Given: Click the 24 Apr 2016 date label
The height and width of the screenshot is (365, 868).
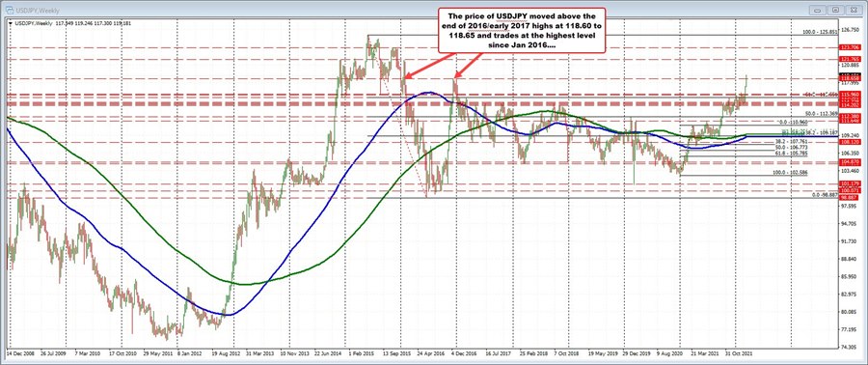Looking at the screenshot, I should 431,352.
